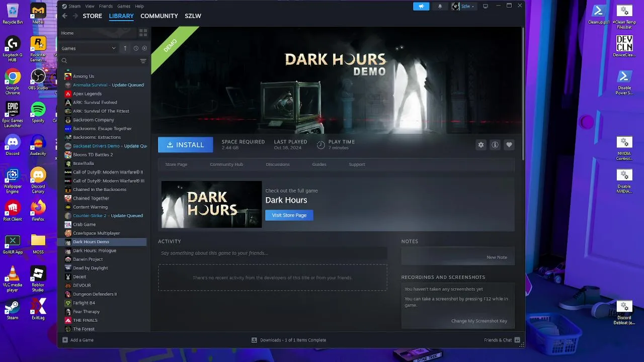
Task: Open Friends & Chat icon
Action: 517,340
